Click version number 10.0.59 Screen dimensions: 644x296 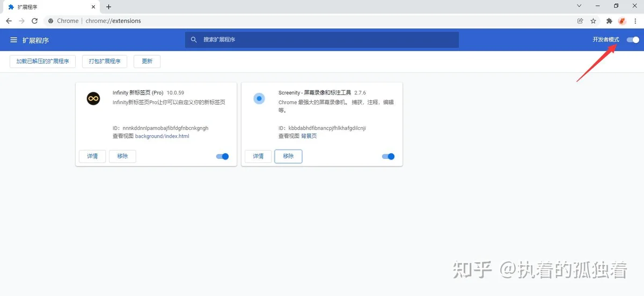(x=175, y=93)
